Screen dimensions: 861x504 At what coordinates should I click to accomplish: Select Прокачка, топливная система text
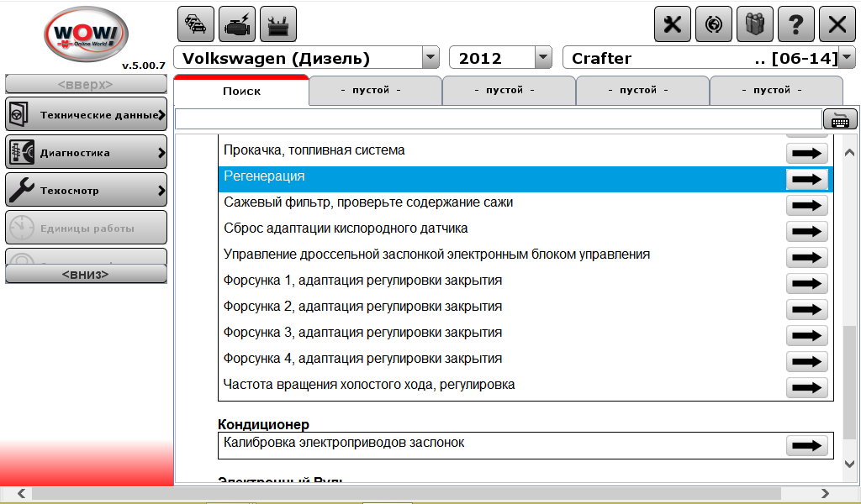[314, 150]
